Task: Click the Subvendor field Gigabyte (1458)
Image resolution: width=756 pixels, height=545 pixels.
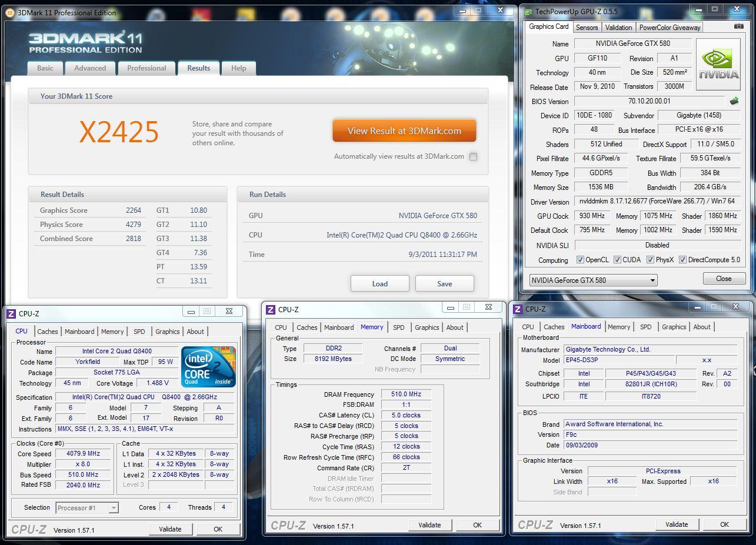Action: click(698, 115)
